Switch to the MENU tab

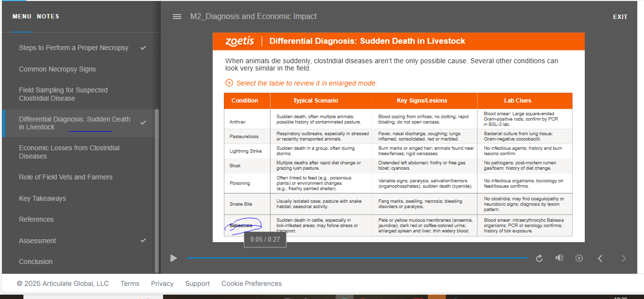tap(22, 17)
